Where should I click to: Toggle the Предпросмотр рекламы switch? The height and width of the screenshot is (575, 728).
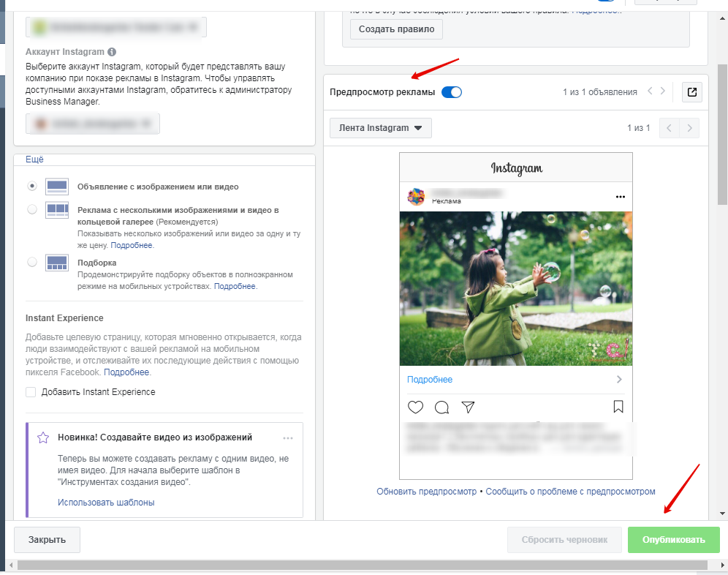click(x=452, y=92)
